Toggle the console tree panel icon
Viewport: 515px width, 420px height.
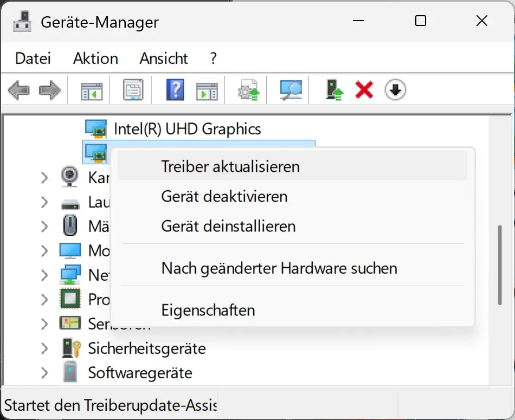[x=91, y=90]
